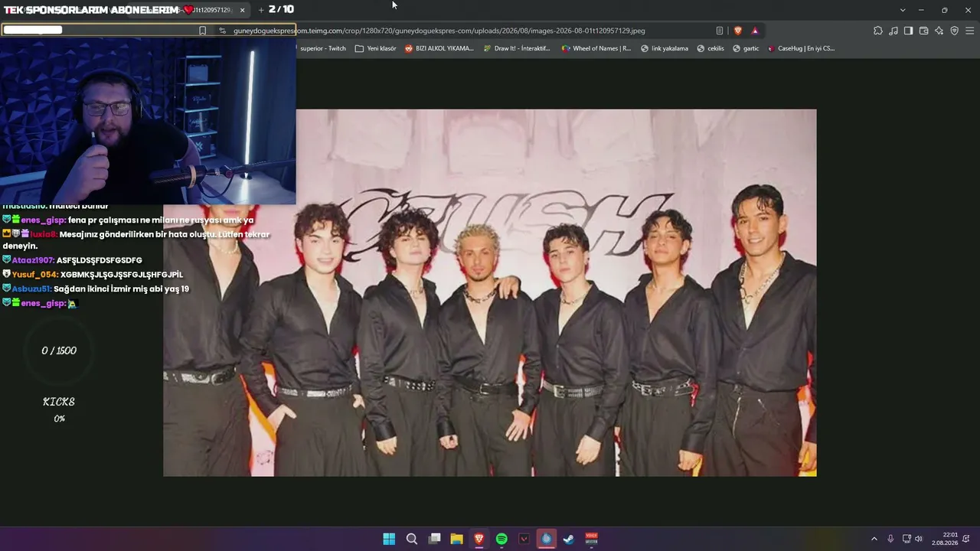Open the network tray icon
The width and height of the screenshot is (980, 551).
pyautogui.click(x=906, y=539)
